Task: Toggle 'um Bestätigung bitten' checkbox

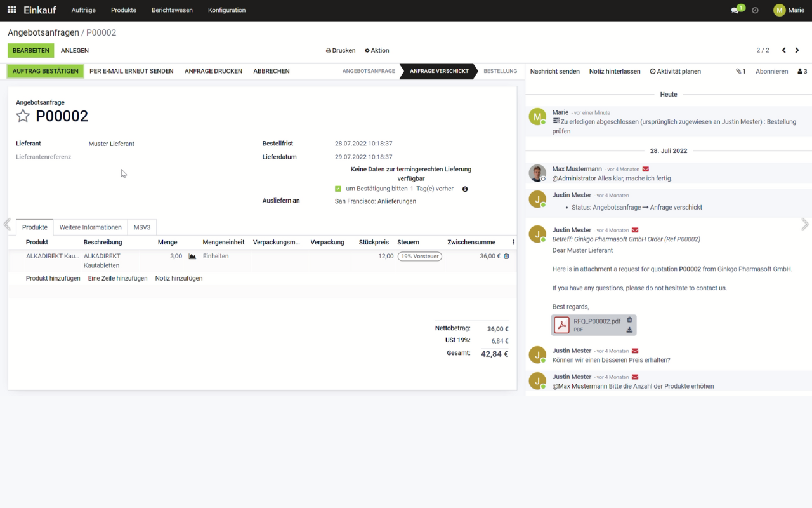Action: pyautogui.click(x=338, y=189)
